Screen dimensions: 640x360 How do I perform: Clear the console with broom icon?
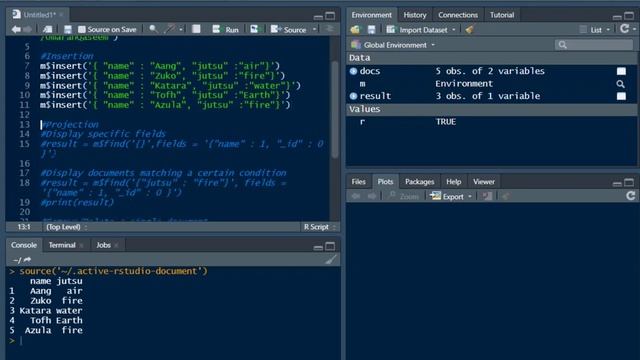(x=331, y=259)
